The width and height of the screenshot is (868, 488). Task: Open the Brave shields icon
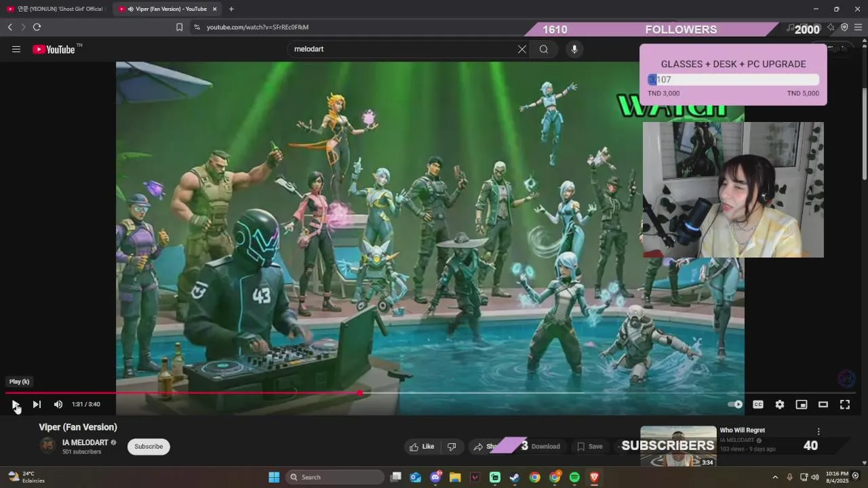tap(844, 27)
